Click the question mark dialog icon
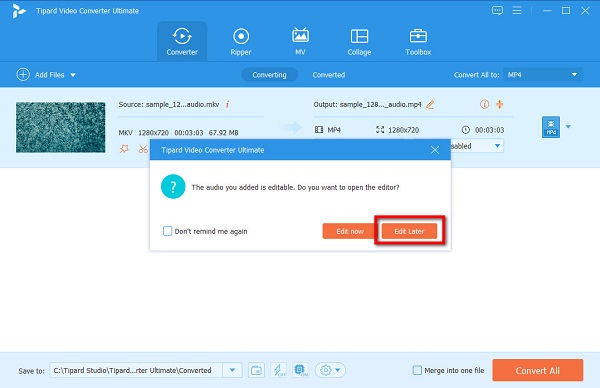 coord(173,187)
